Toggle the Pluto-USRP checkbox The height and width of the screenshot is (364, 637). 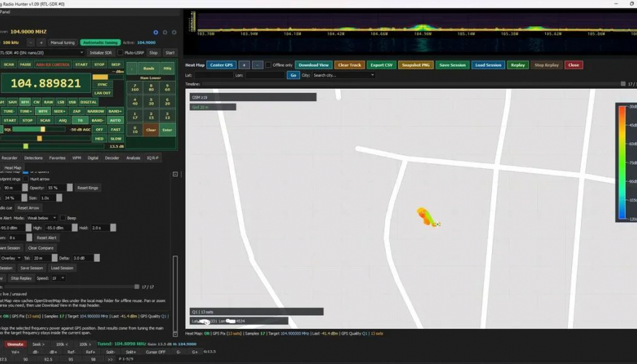[119, 52]
